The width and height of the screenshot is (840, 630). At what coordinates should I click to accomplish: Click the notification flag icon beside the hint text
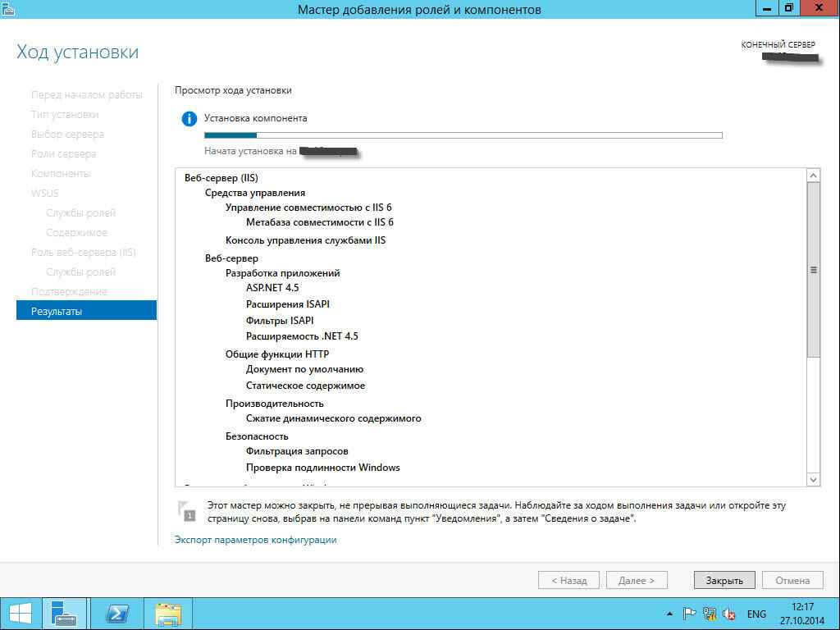(186, 511)
